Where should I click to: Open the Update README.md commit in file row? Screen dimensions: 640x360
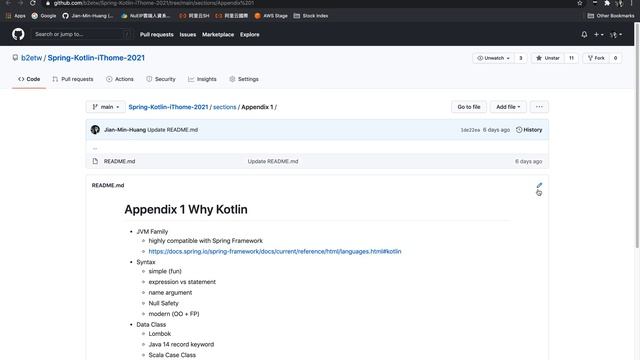273,161
